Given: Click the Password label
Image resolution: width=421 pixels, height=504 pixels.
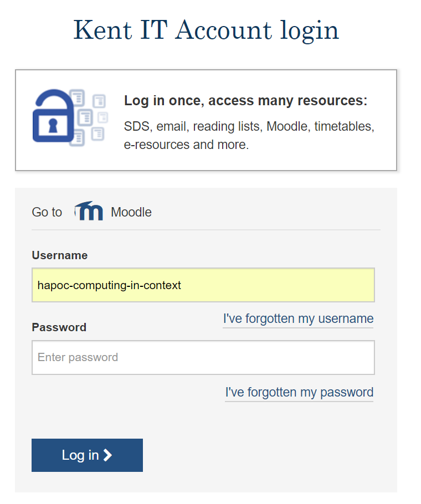Looking at the screenshot, I should (59, 327).
